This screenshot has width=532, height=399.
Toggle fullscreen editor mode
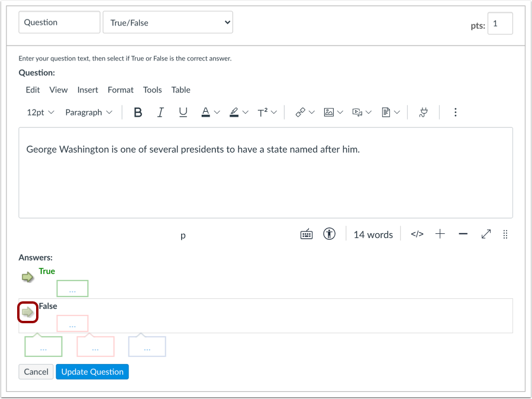click(x=486, y=234)
